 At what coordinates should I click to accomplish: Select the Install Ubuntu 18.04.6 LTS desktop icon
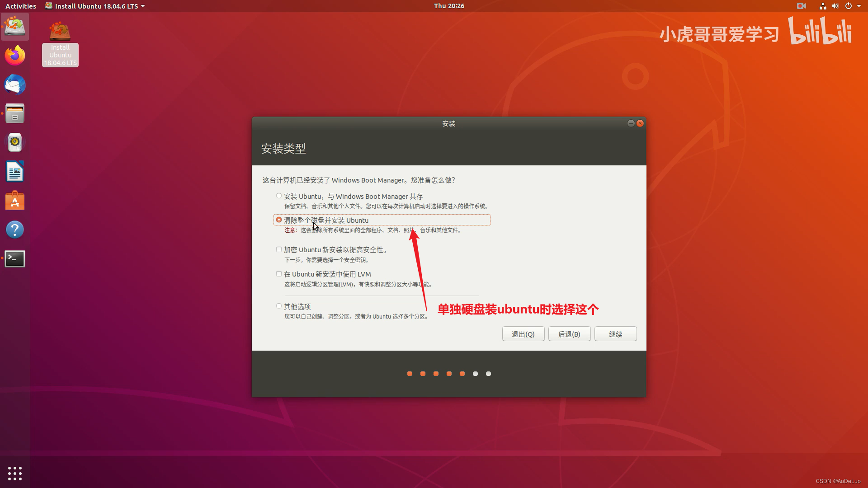coord(60,44)
